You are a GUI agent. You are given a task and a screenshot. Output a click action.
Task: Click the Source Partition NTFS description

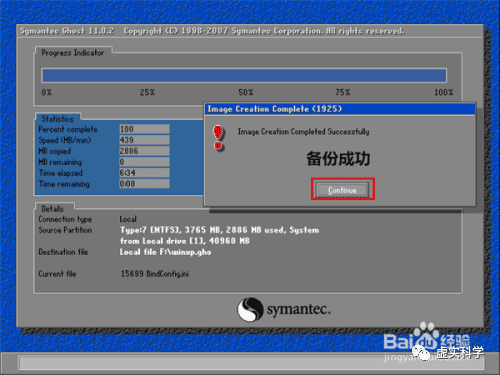click(x=219, y=235)
